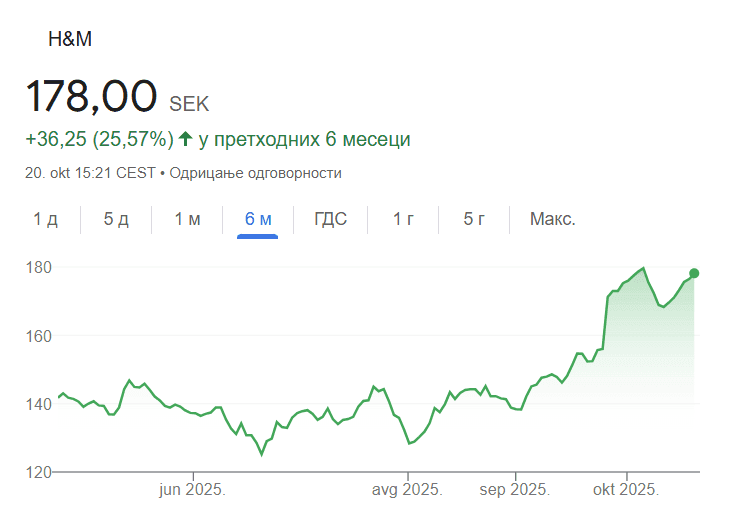Click the SEK currency label
The width and height of the screenshot is (741, 519).
point(190,103)
